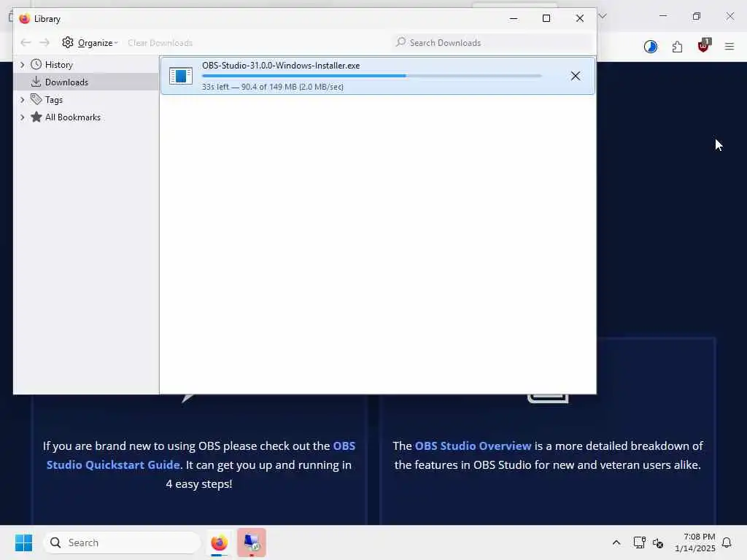
Task: Click the remote desktop taskbar icon
Action: pyautogui.click(x=252, y=542)
